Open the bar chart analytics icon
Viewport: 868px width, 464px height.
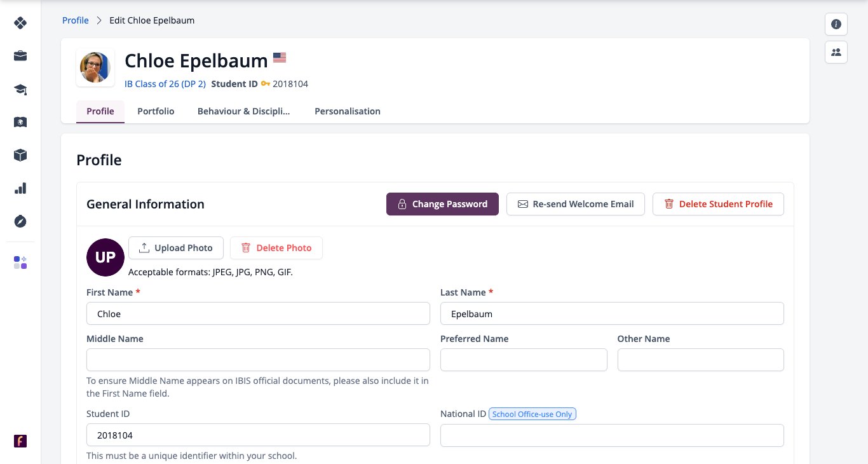pyautogui.click(x=20, y=188)
